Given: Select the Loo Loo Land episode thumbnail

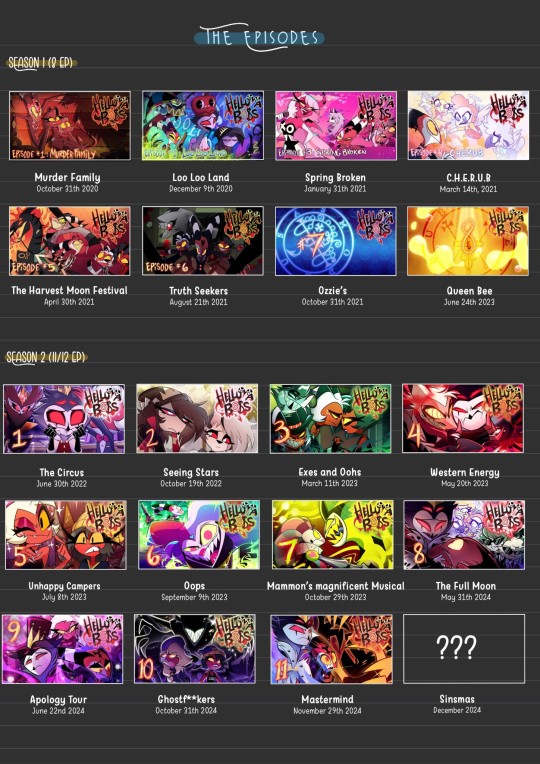Looking at the screenshot, I should [x=203, y=125].
